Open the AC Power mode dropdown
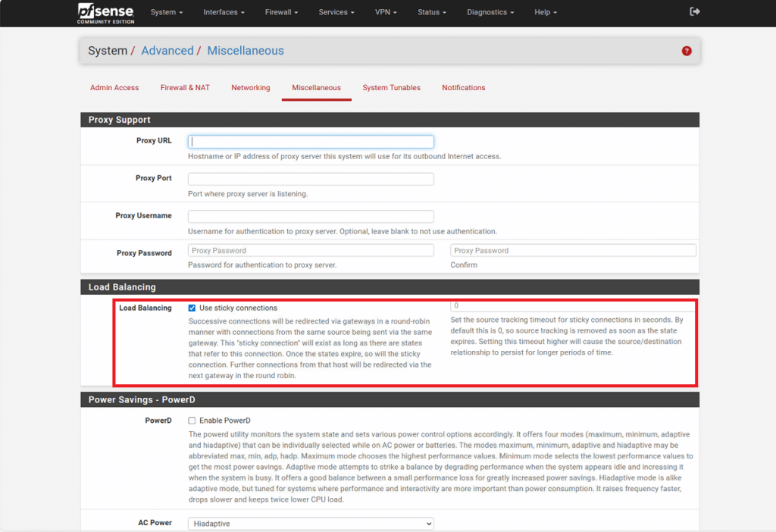 (311, 524)
